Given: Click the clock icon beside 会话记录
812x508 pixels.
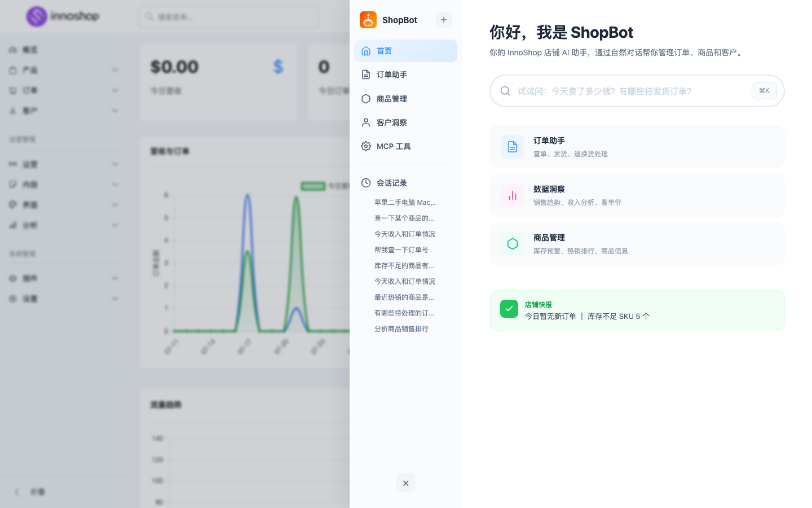Looking at the screenshot, I should click(x=366, y=183).
